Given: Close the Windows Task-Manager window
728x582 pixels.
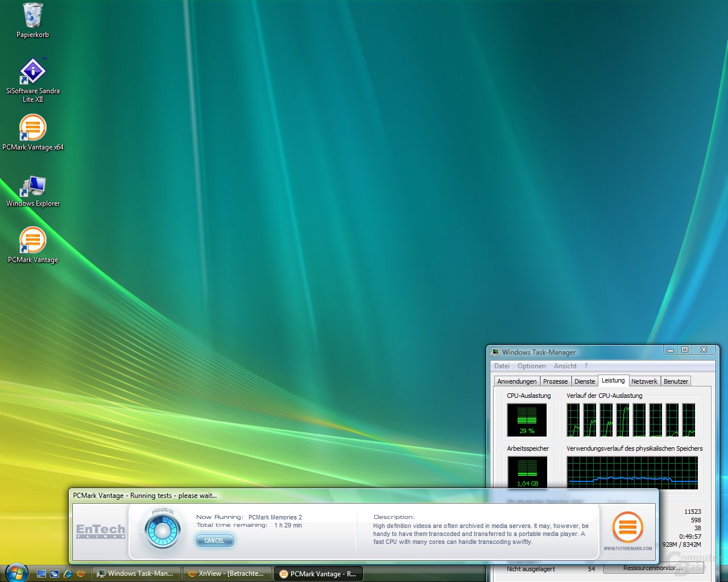Looking at the screenshot, I should click(704, 350).
